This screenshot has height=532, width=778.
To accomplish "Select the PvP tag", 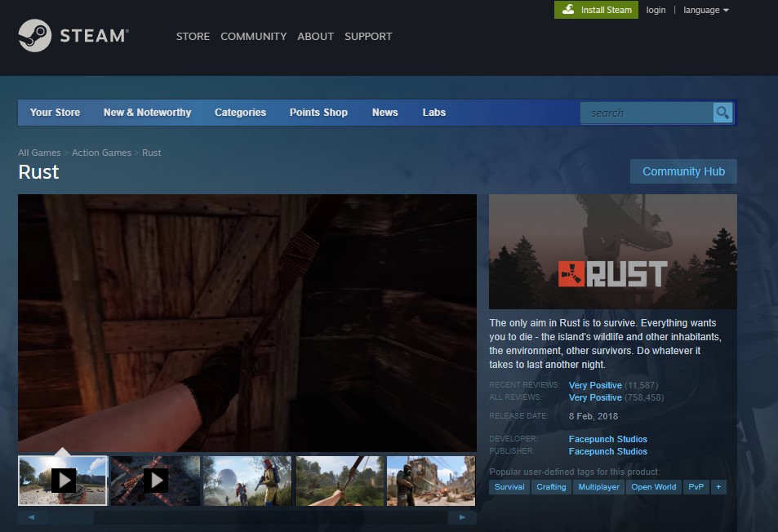I will (x=696, y=487).
